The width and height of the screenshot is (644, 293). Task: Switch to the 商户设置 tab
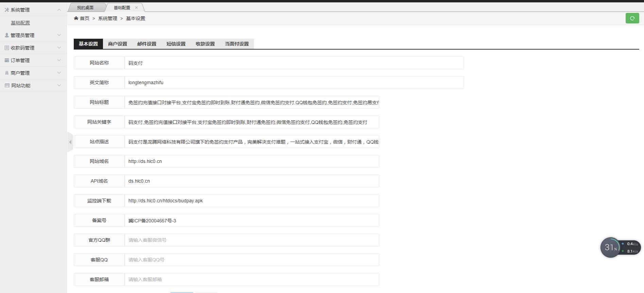click(118, 44)
